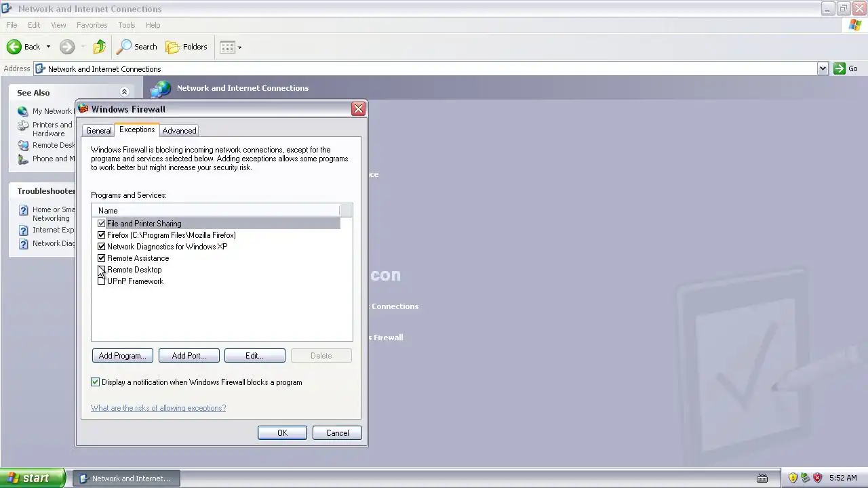Open the Start menu
The image size is (868, 488).
tap(33, 478)
